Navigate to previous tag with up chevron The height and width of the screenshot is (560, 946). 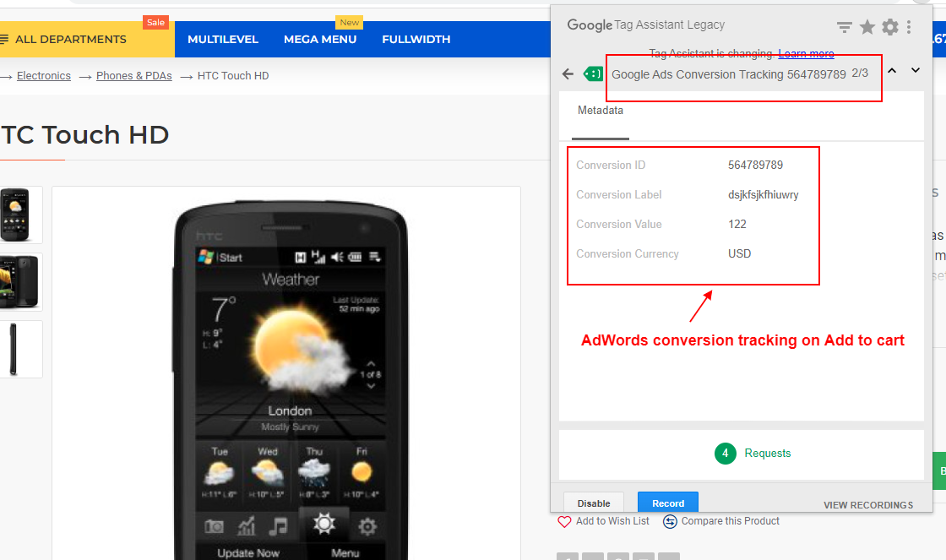(891, 70)
